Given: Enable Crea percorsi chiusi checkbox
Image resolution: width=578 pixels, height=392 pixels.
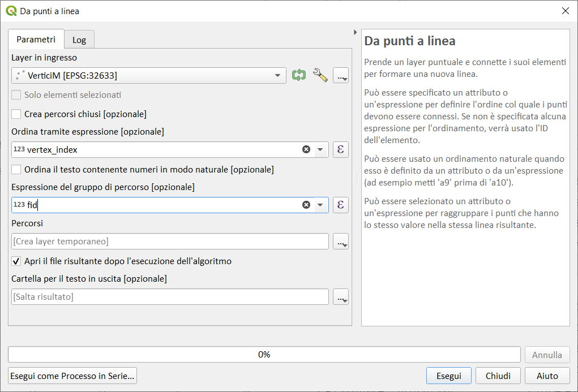Looking at the screenshot, I should [16, 114].
